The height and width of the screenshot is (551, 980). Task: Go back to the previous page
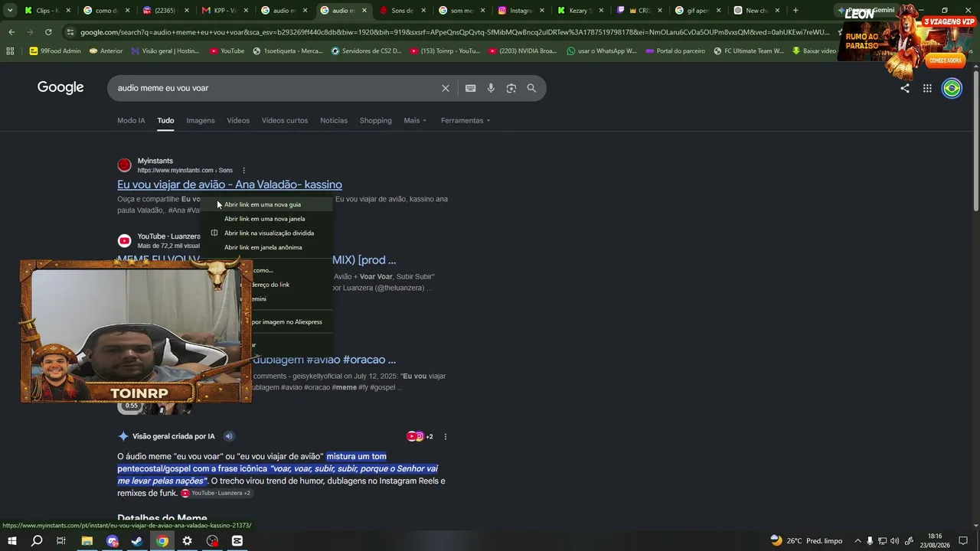coord(11,32)
